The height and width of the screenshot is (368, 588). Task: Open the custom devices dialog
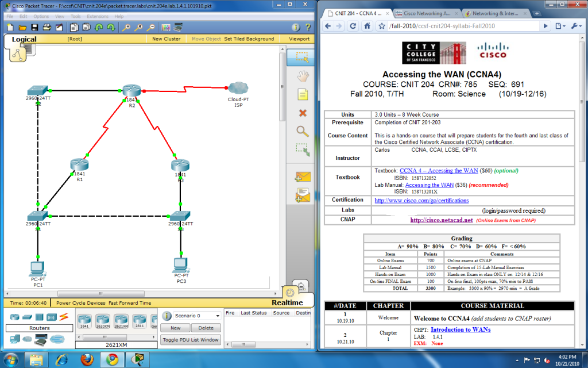click(x=178, y=27)
